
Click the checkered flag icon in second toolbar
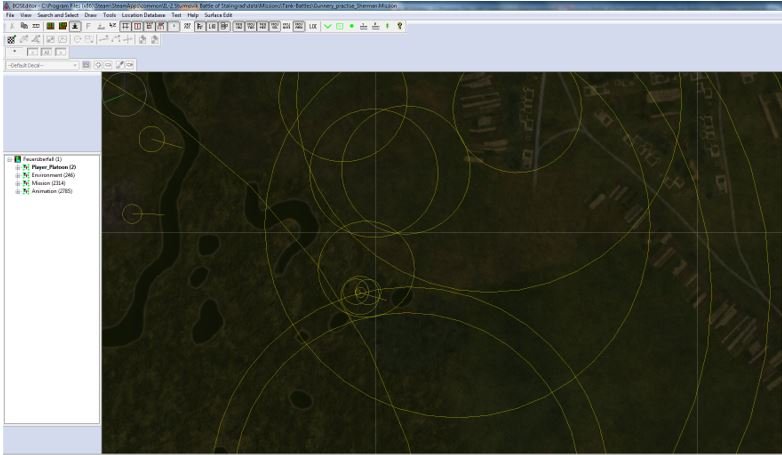pos(10,39)
